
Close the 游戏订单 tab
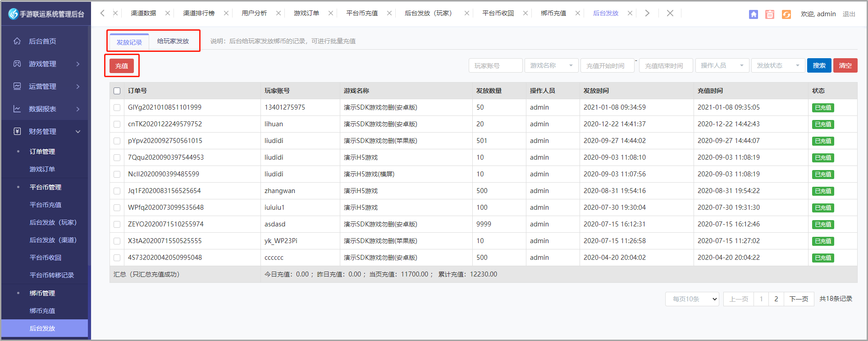point(331,13)
